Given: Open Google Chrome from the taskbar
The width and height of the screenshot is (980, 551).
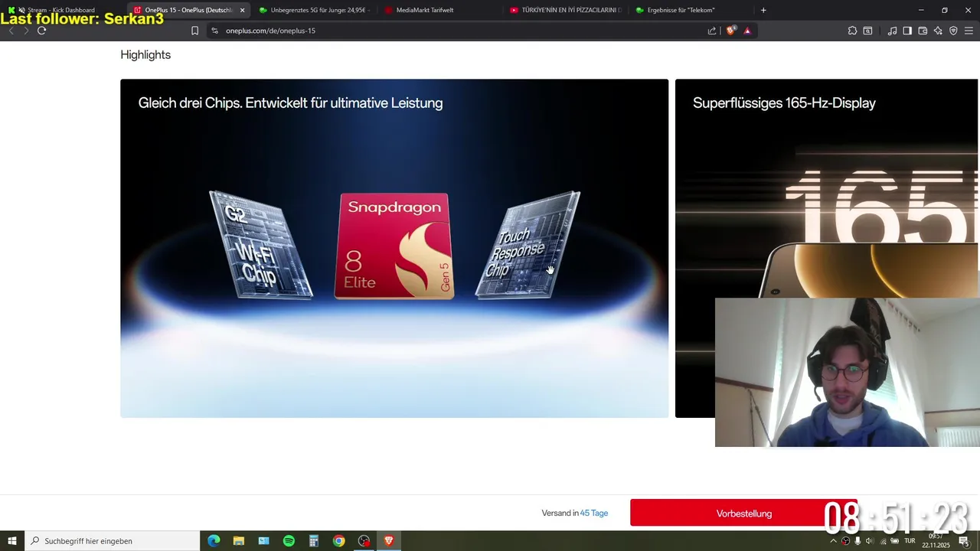Looking at the screenshot, I should (x=338, y=541).
